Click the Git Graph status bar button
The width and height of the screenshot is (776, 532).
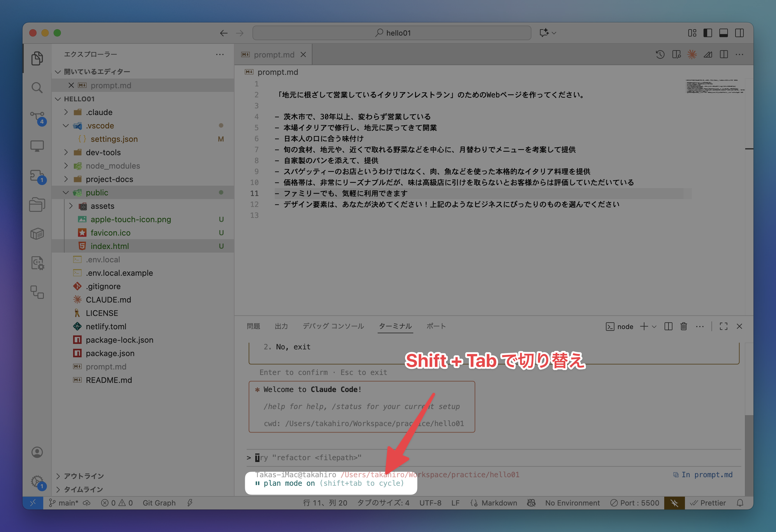(159, 502)
